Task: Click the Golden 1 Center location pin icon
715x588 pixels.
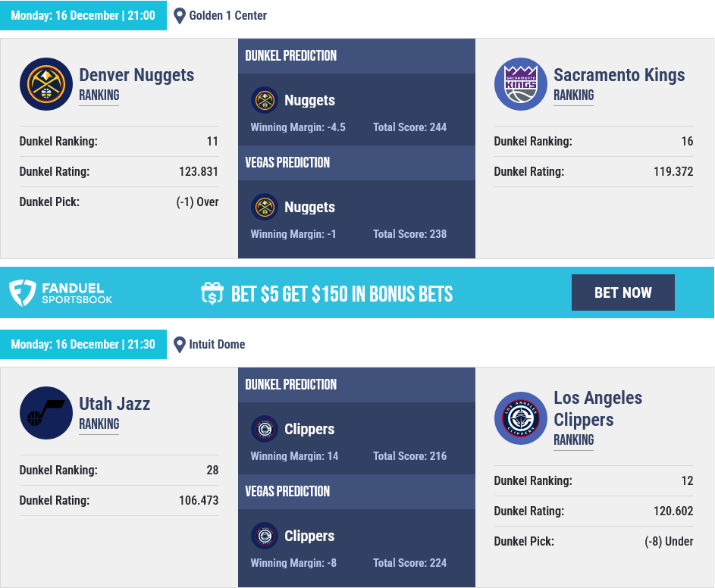Action: click(x=180, y=16)
